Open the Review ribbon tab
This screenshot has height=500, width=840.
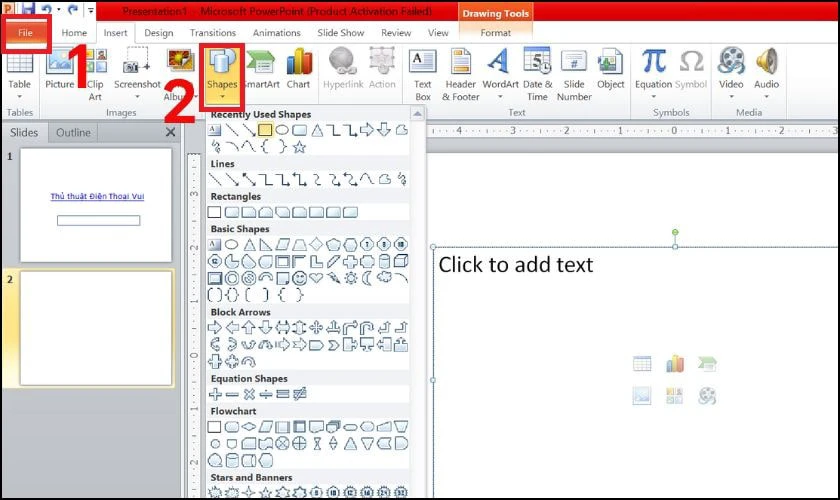396,33
